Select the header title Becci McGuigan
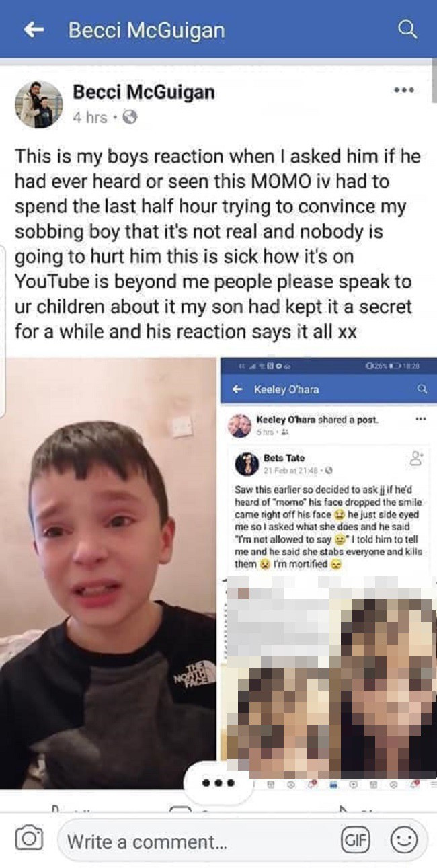 pos(146,30)
